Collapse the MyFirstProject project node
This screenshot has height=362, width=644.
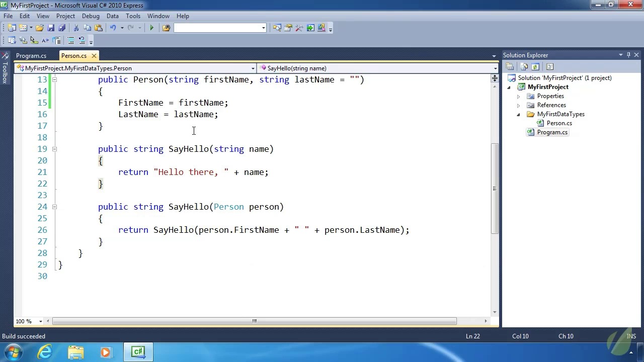tap(509, 87)
